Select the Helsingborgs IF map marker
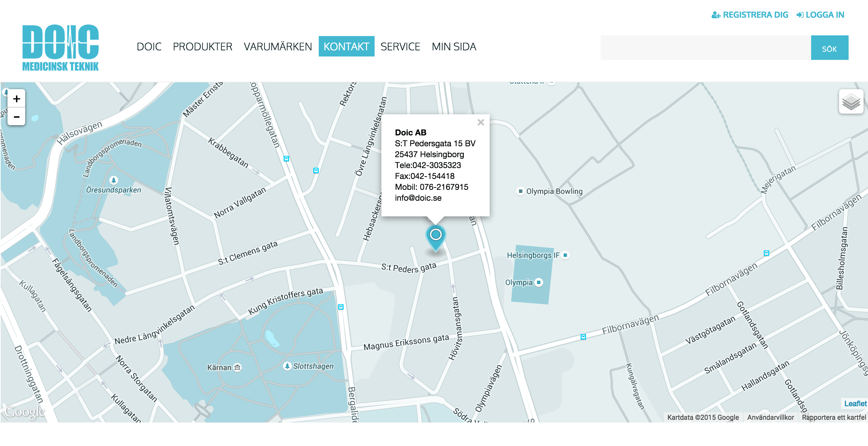The height and width of the screenshot is (446, 868). coord(565,255)
